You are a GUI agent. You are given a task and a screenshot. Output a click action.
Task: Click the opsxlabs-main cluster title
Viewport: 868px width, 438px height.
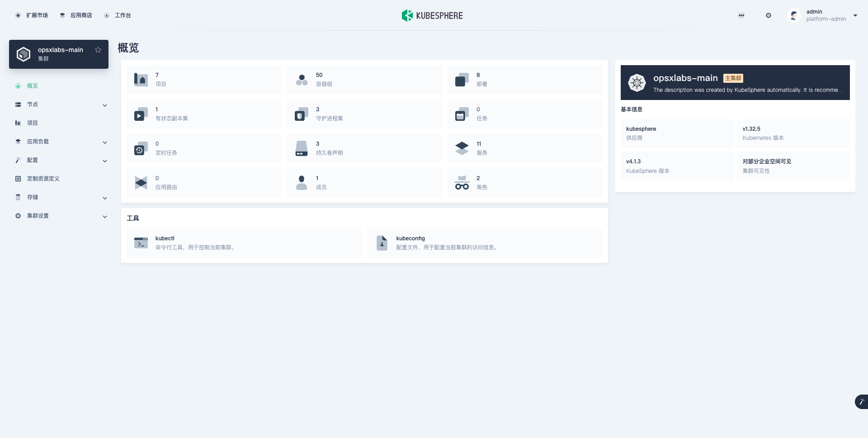[685, 78]
